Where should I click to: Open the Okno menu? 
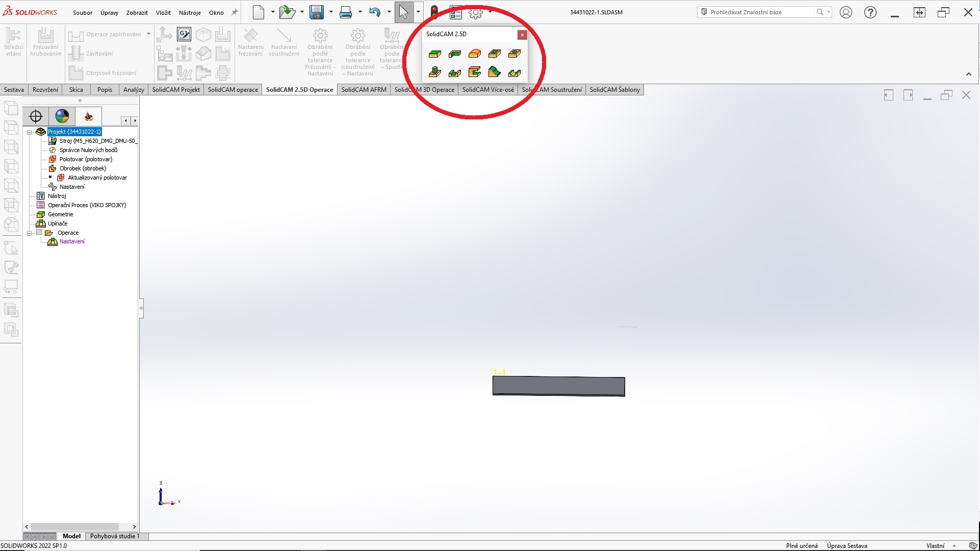click(216, 13)
